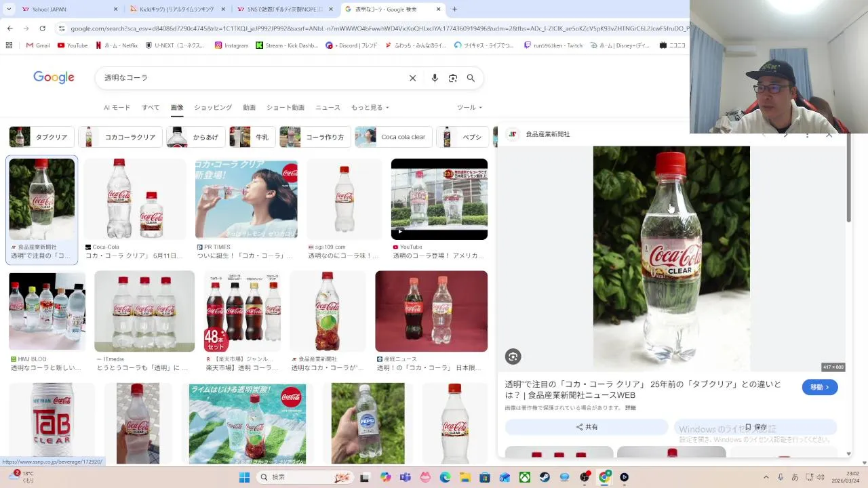Click the browser back arrow
Image resolution: width=868 pixels, height=488 pixels.
(9, 28)
